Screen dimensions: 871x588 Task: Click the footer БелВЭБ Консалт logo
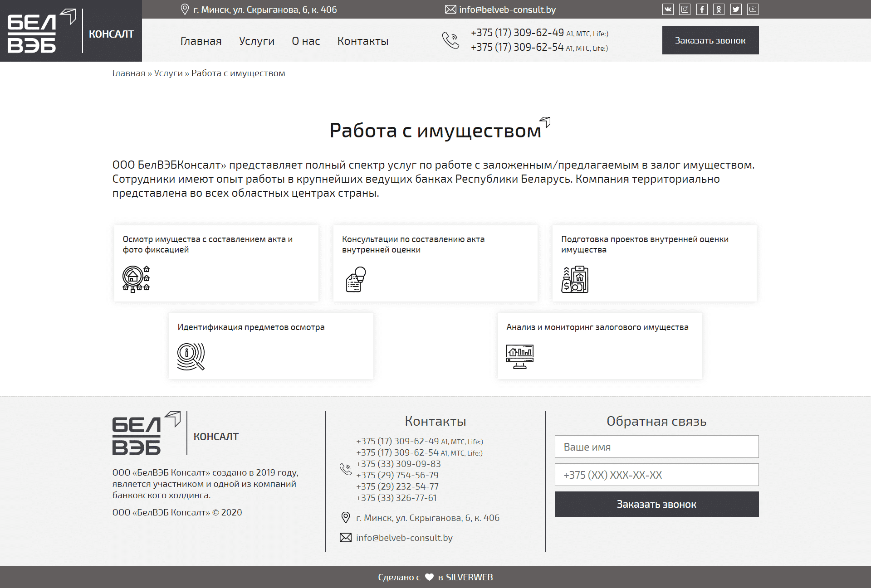(x=176, y=433)
